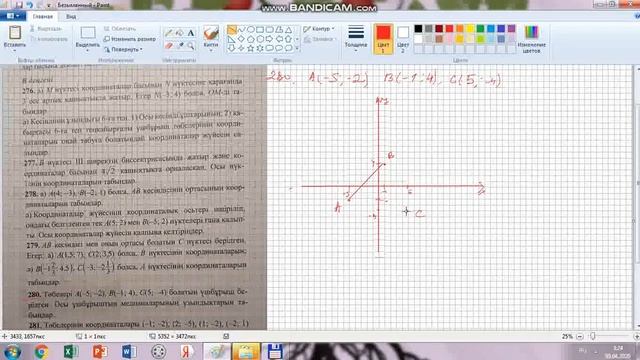Click the Paste (Вставить) clipboard icon
This screenshot has width=640, height=360.
coord(15,32)
